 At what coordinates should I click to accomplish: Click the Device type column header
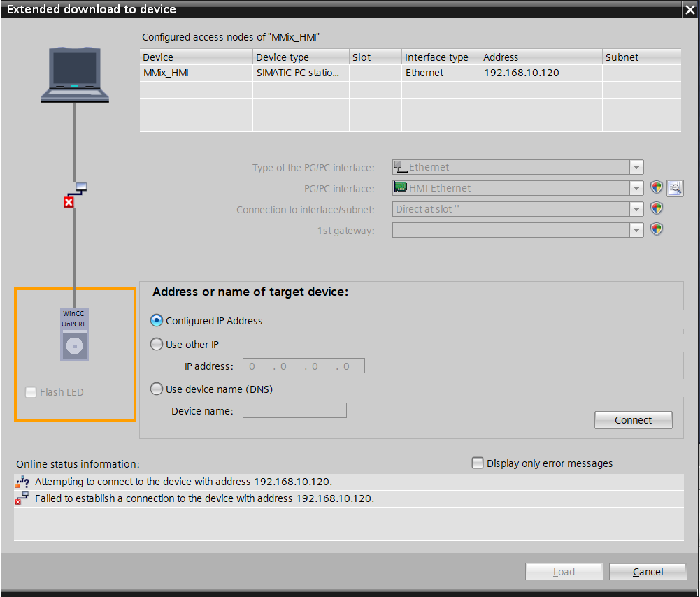pyautogui.click(x=301, y=57)
